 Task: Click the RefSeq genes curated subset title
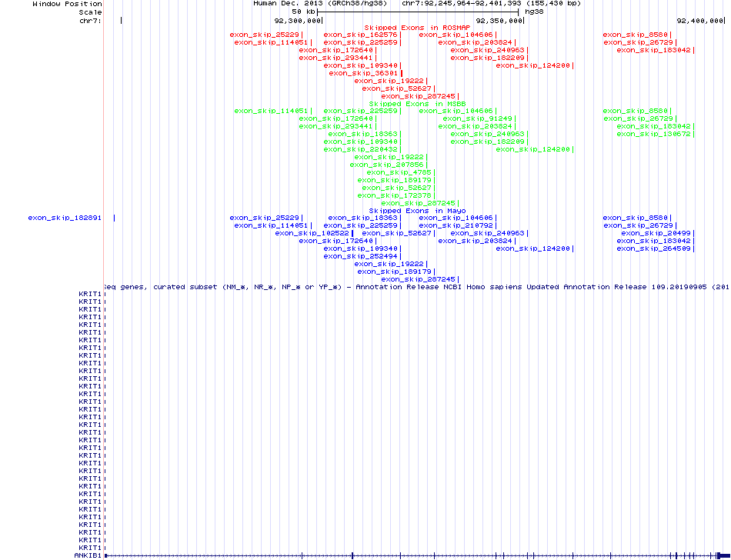416,286
